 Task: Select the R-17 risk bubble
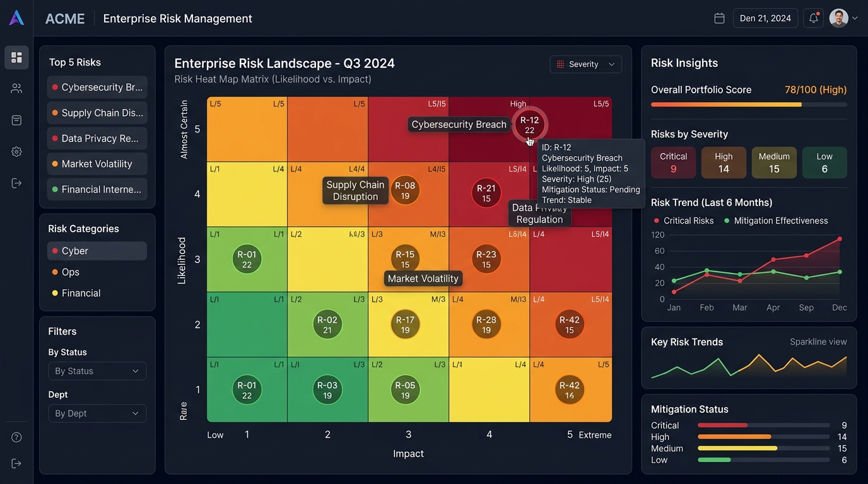[x=405, y=325]
